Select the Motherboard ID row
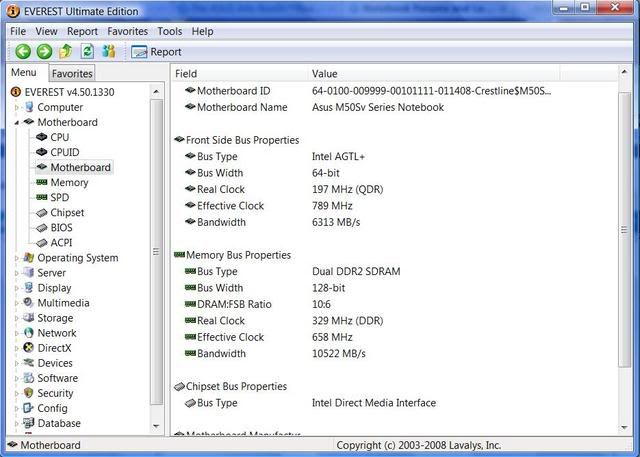640x457 pixels. [x=367, y=91]
